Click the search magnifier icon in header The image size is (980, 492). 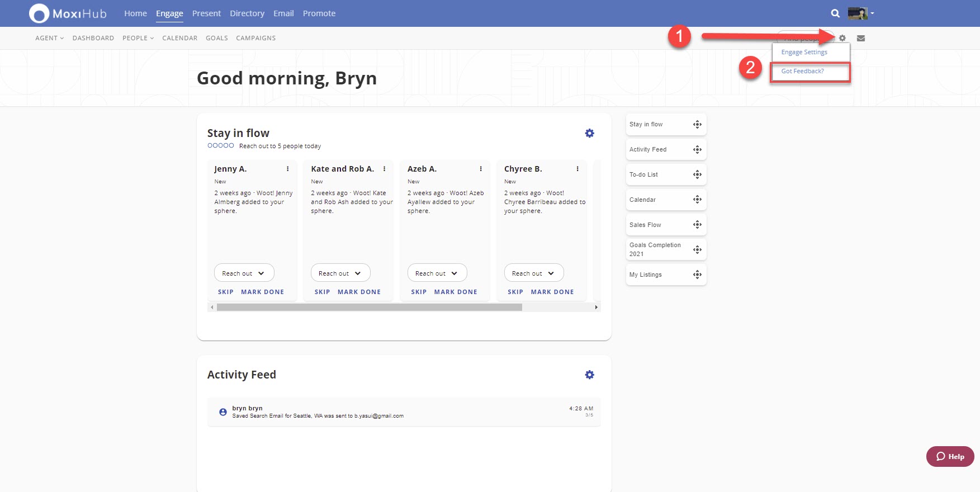coord(835,13)
